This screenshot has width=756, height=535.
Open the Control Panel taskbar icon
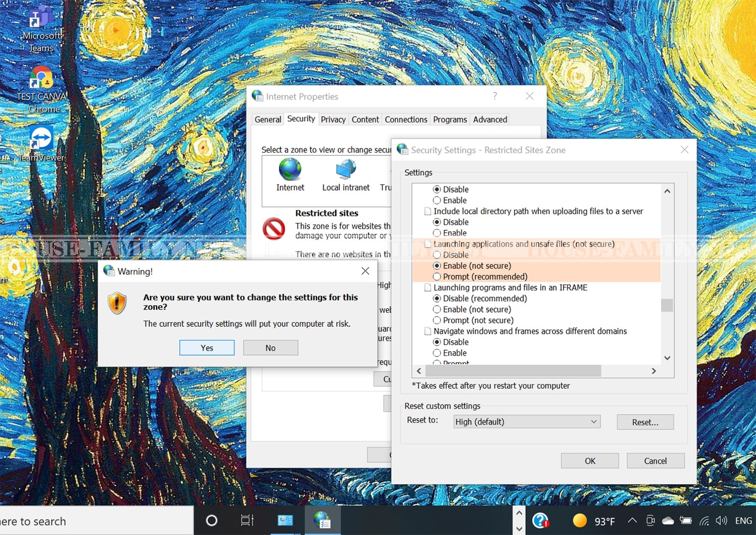(285, 520)
